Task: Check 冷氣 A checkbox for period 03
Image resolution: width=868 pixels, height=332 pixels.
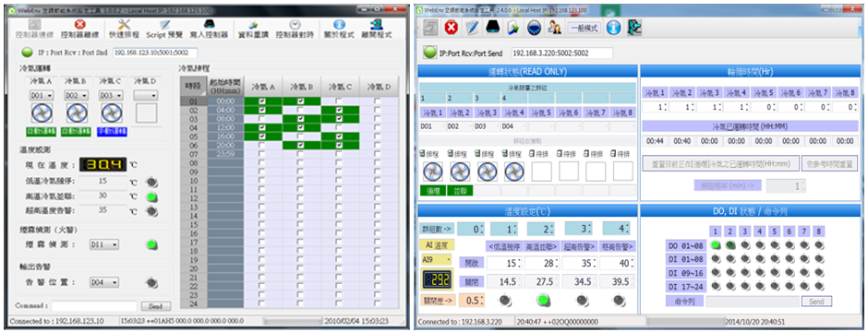Action: pos(262,119)
